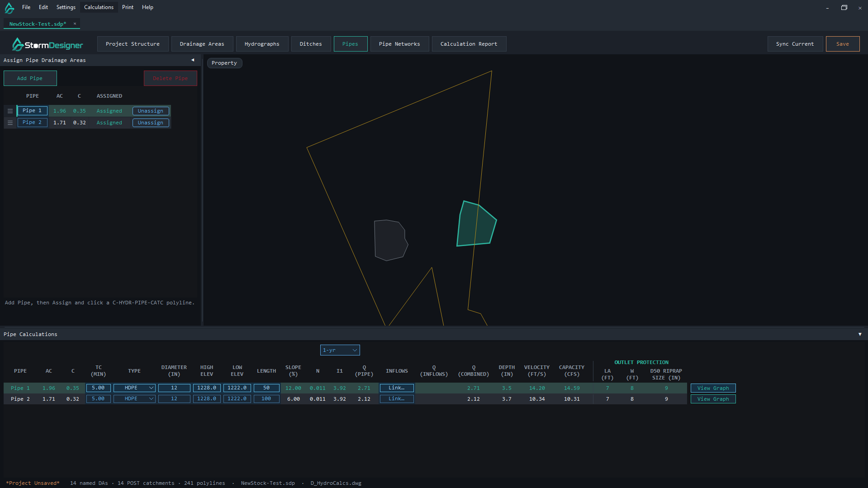Open the Print menu
Image resolution: width=868 pixels, height=488 pixels.
tap(128, 7)
